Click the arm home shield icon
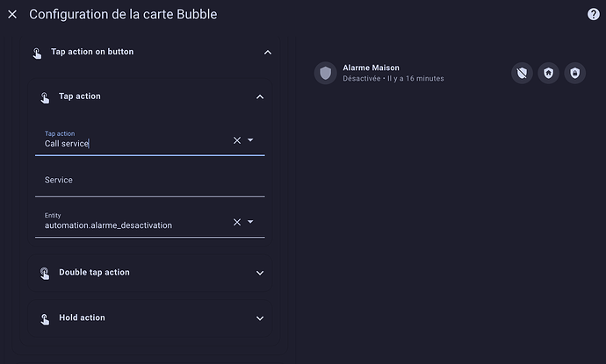 click(548, 73)
